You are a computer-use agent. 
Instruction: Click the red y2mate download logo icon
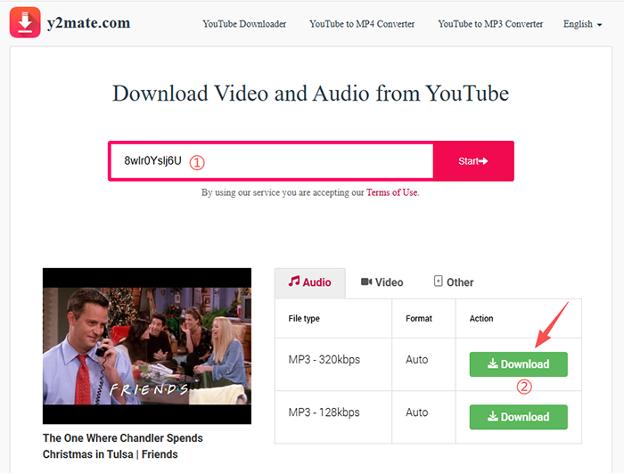click(x=25, y=22)
